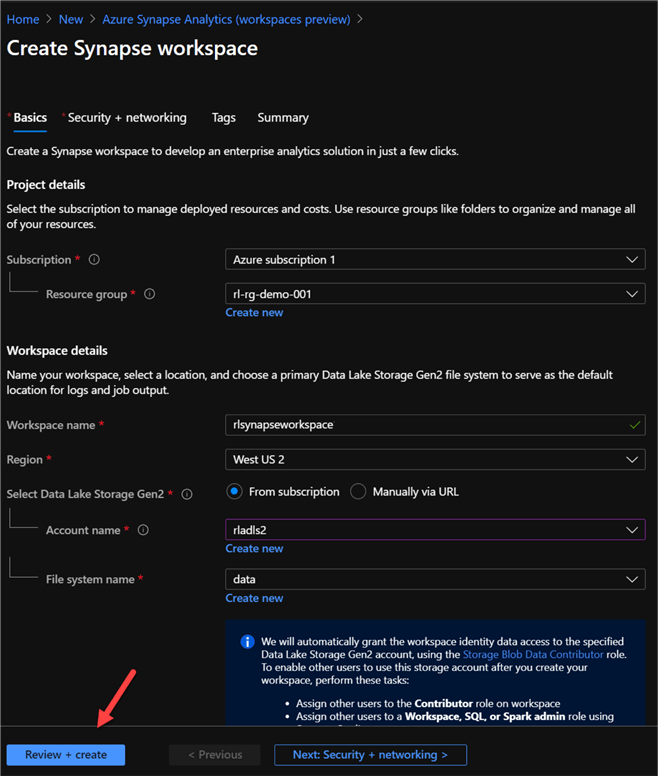This screenshot has width=658, height=776.
Task: Click the Workspace name field label
Action: pyautogui.click(x=50, y=425)
